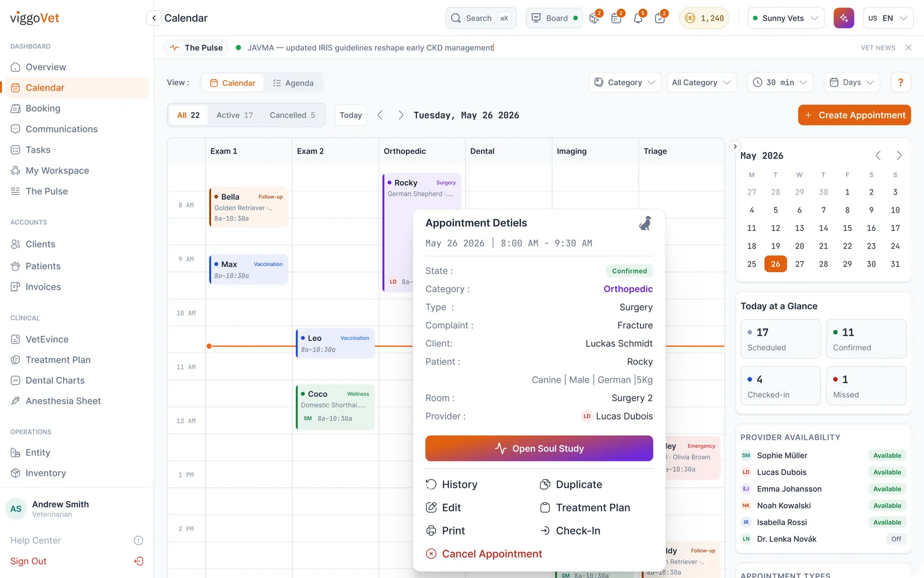Go to next day arrow
This screenshot has width=924, height=578.
pyautogui.click(x=401, y=115)
